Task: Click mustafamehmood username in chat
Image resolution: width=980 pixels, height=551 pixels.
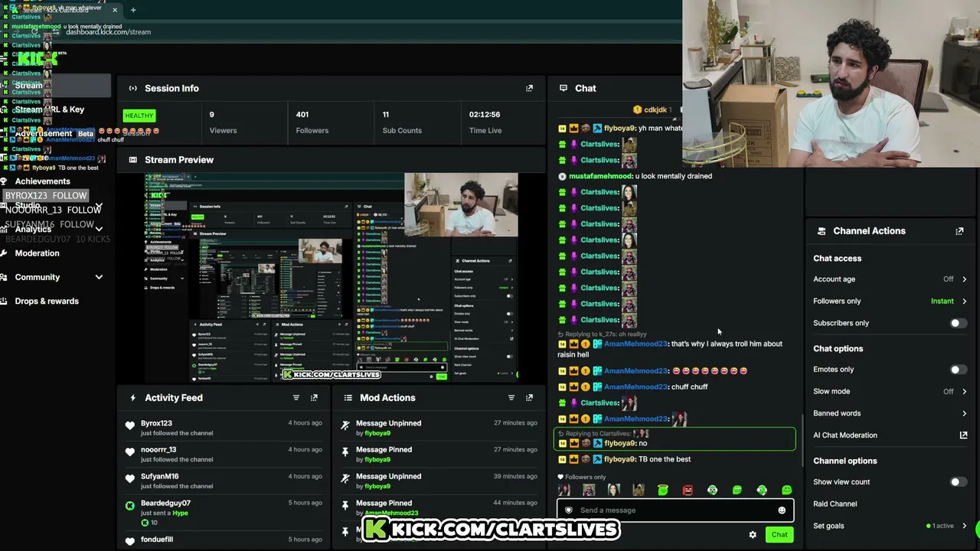Action: tap(600, 176)
